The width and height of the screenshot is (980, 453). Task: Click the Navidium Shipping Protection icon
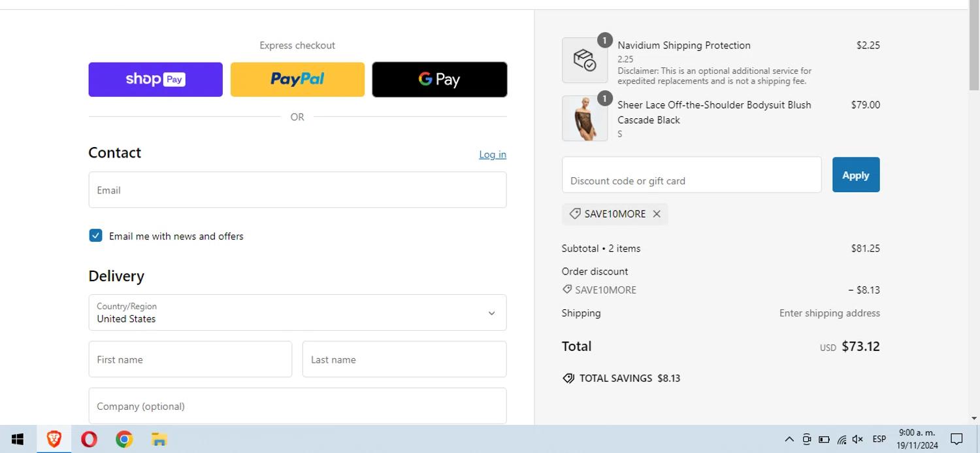pyautogui.click(x=585, y=60)
